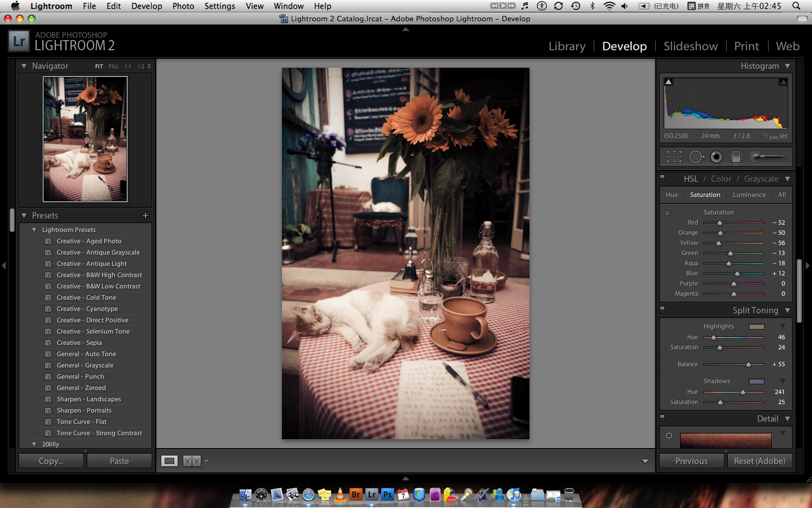Toggle the Detail panel on/off switch

coord(663,418)
